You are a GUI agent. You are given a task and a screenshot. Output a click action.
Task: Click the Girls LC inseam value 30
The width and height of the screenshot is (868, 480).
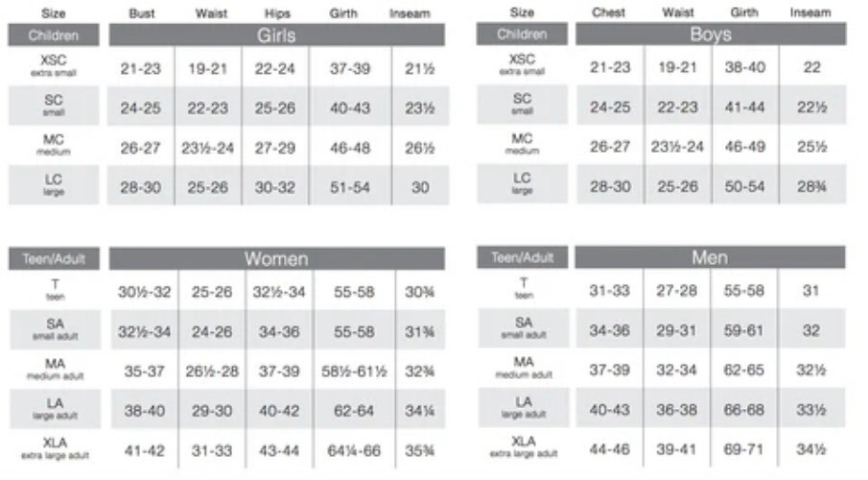pos(420,188)
